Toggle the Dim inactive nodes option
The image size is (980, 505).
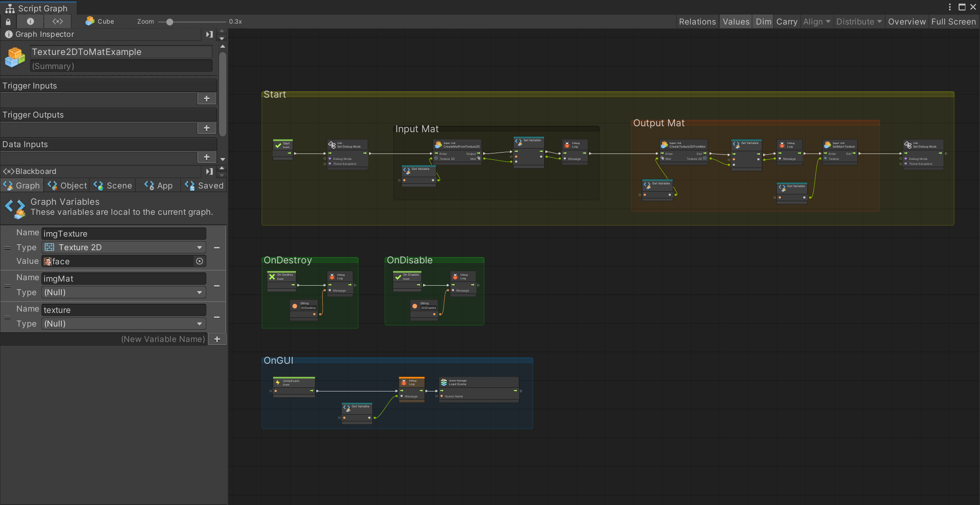(763, 22)
